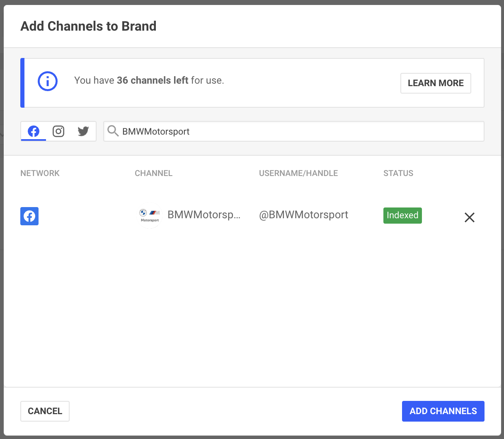
Task: Confirm with the ADD CHANNELS button
Action: point(443,411)
